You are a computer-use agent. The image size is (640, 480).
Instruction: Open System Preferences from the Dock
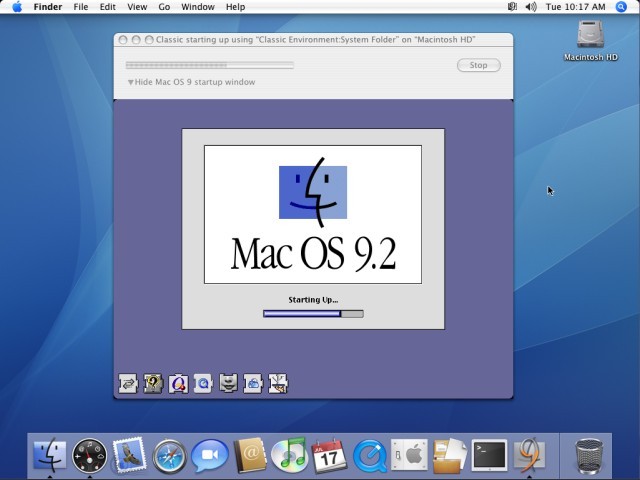tap(409, 455)
